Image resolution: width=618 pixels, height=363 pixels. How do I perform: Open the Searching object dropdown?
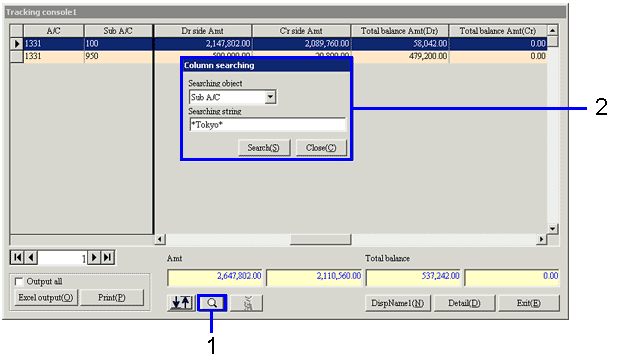click(270, 97)
